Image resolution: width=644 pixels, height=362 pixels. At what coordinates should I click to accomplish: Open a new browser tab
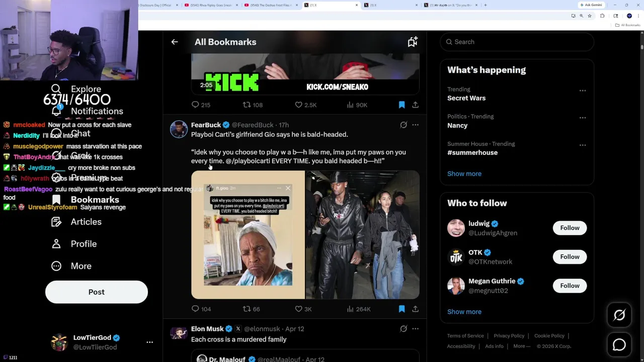pyautogui.click(x=485, y=5)
